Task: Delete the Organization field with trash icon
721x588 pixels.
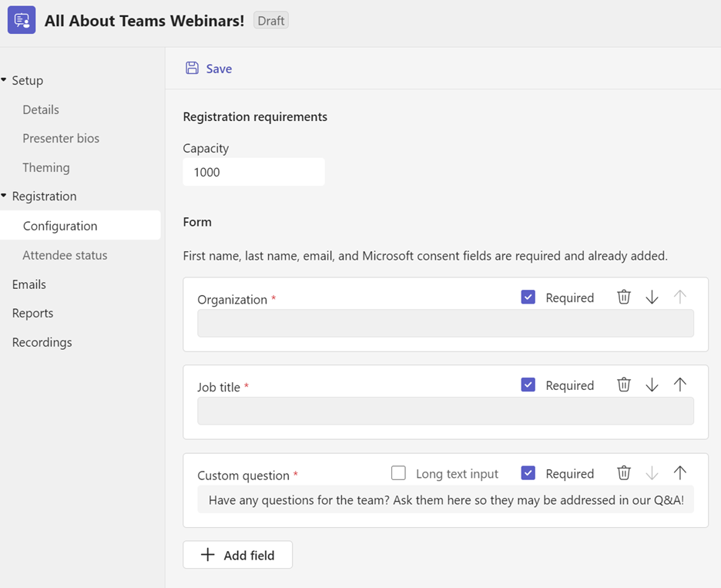Action: [x=624, y=297]
